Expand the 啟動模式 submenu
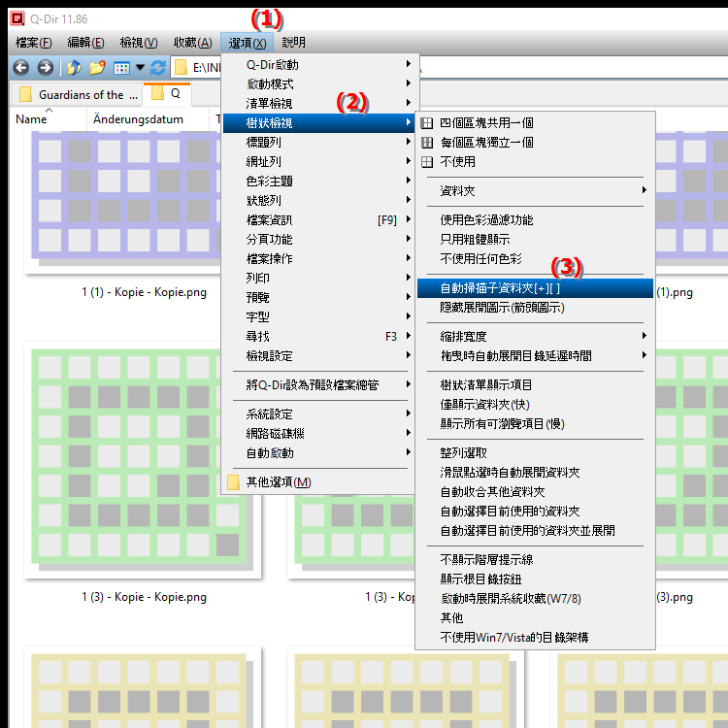The height and width of the screenshot is (728, 728). (x=318, y=84)
